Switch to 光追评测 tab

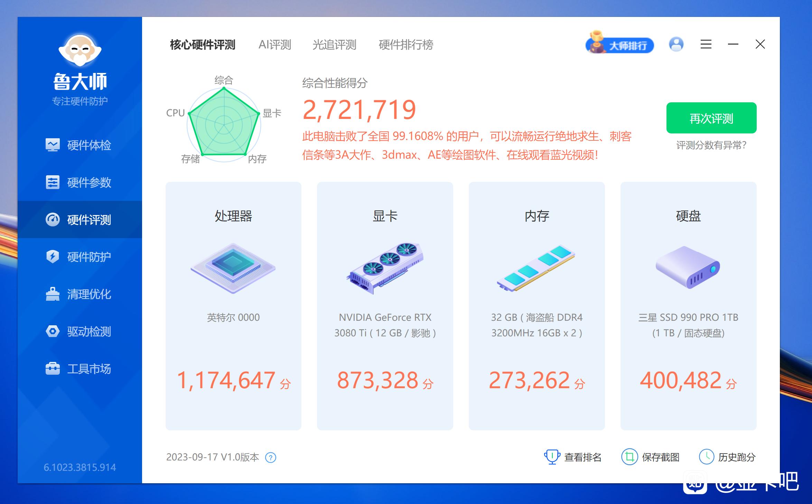334,45
